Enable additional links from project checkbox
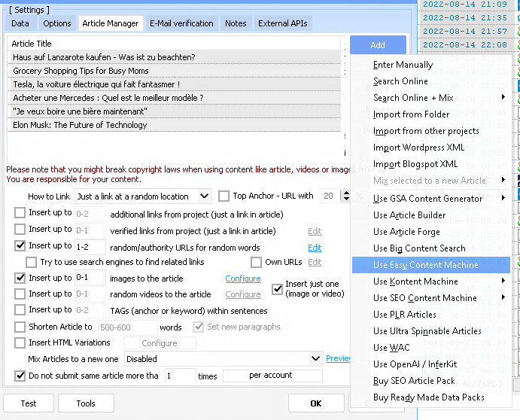The width and height of the screenshot is (520, 420). [20, 213]
